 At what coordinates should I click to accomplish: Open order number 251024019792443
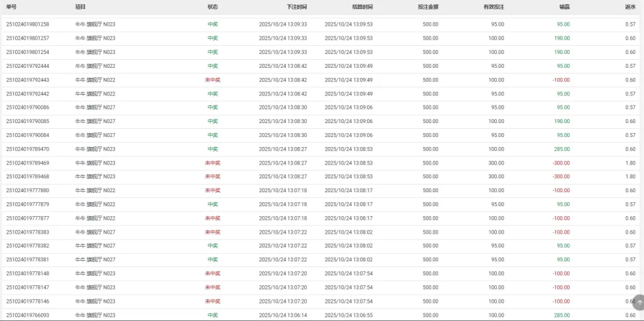tap(28, 80)
